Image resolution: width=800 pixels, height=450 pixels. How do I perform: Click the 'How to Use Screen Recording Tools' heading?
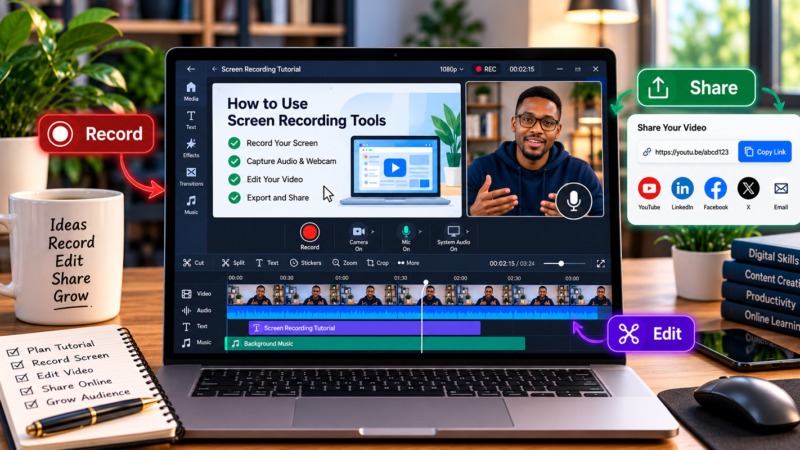(x=306, y=112)
